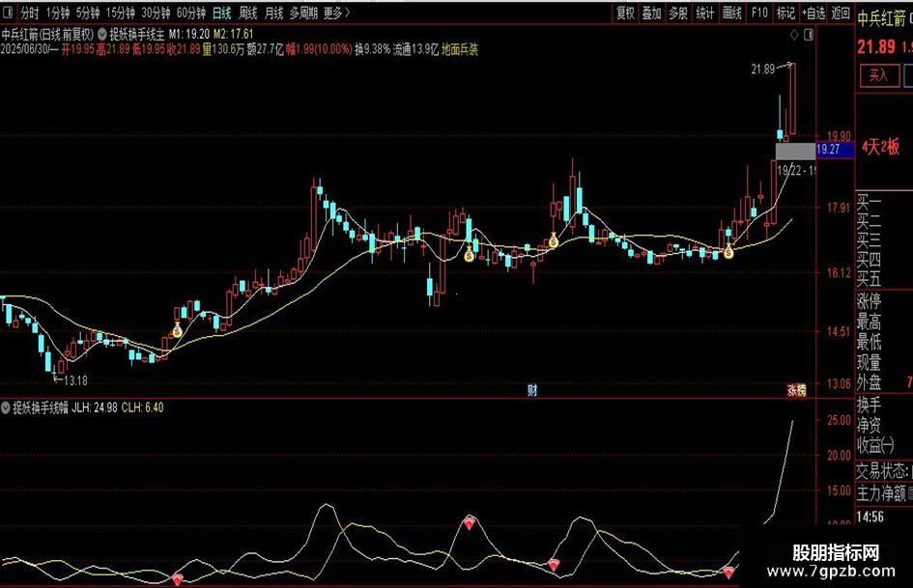Click the 财 financial marker on time axis
Screen dimensions: 913x588
532,390
